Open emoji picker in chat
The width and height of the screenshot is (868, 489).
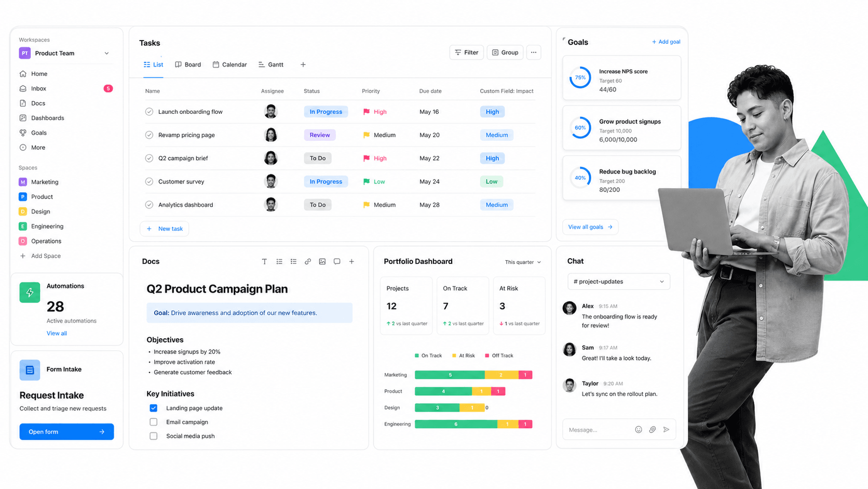click(x=639, y=430)
